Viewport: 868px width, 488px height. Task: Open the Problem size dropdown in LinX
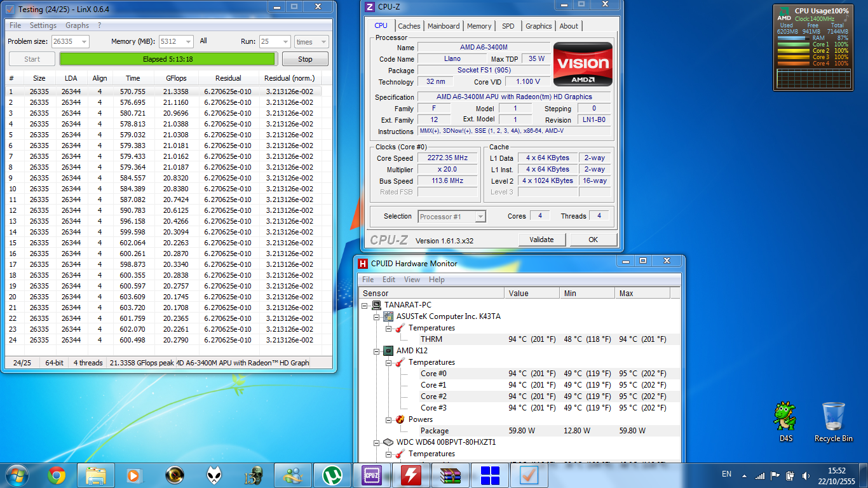coord(84,42)
